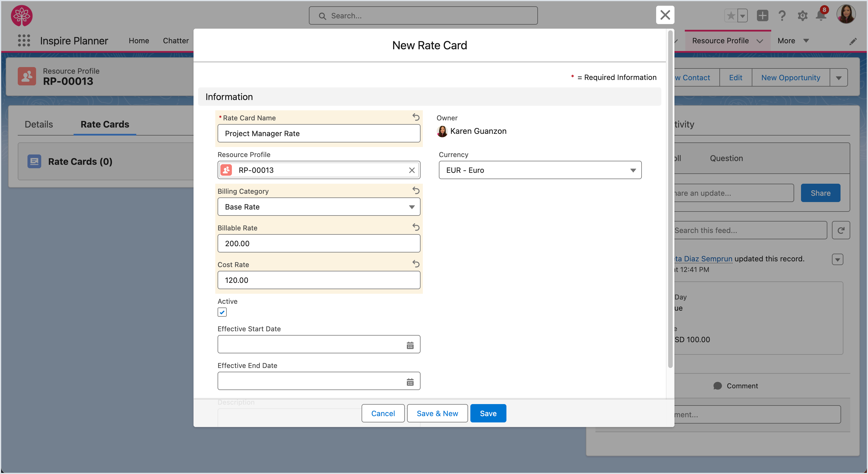Click the Inspire Planner logo icon
This screenshot has height=474, width=868.
pyautogui.click(x=22, y=15)
